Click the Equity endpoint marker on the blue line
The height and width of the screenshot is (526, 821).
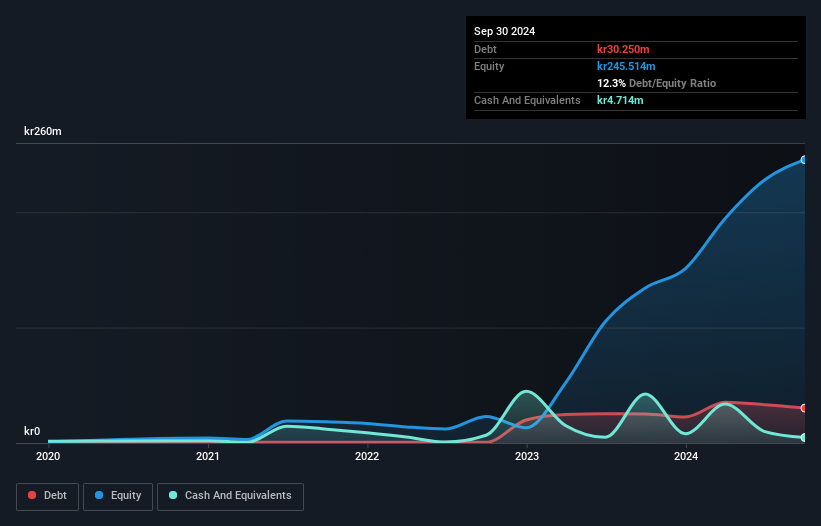[x=804, y=160]
